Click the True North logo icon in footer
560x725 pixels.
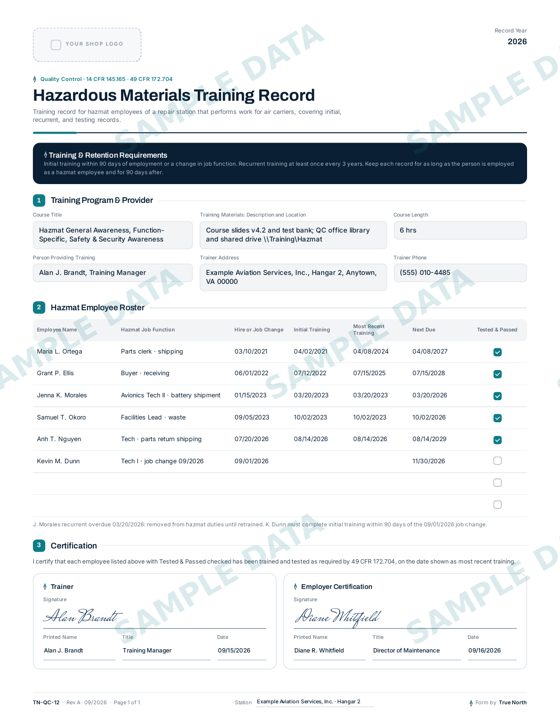(x=471, y=702)
